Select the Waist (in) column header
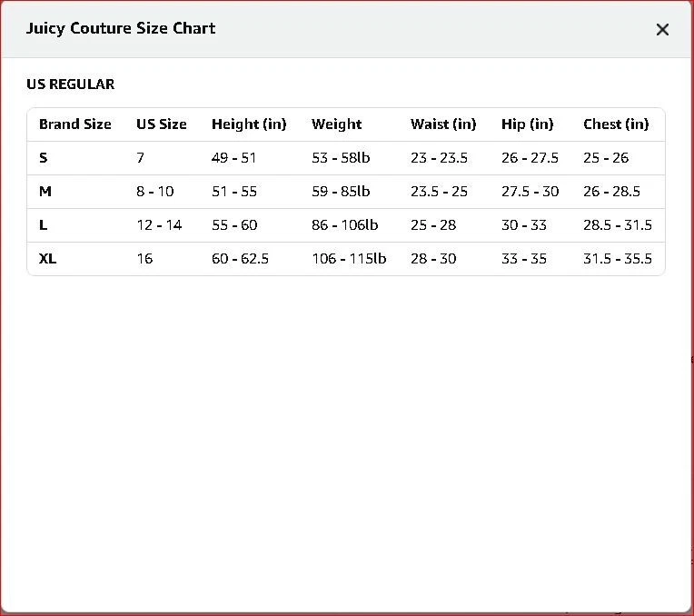Viewport: 694px width, 616px height. pyautogui.click(x=443, y=124)
